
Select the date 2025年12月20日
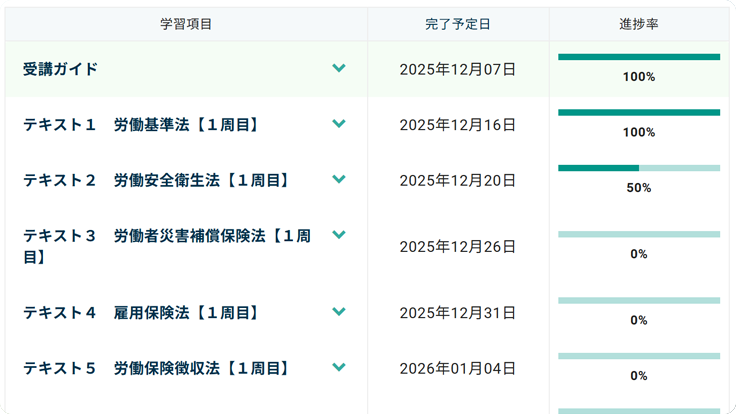click(457, 180)
